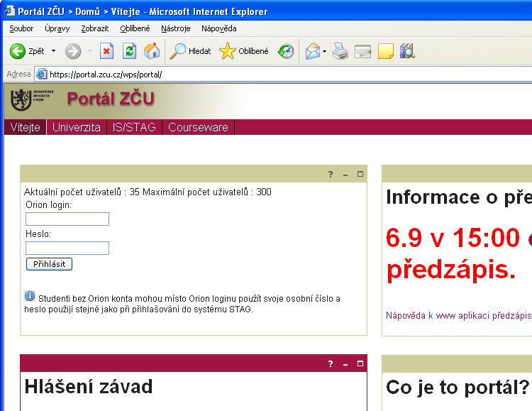Image resolution: width=532 pixels, height=411 pixels.
Task: Click the Mail envelope icon
Action: (313, 51)
